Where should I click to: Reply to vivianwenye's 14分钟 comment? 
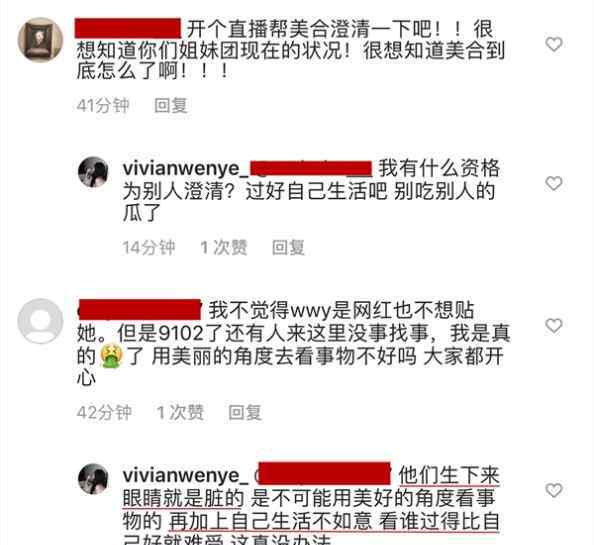click(x=288, y=248)
